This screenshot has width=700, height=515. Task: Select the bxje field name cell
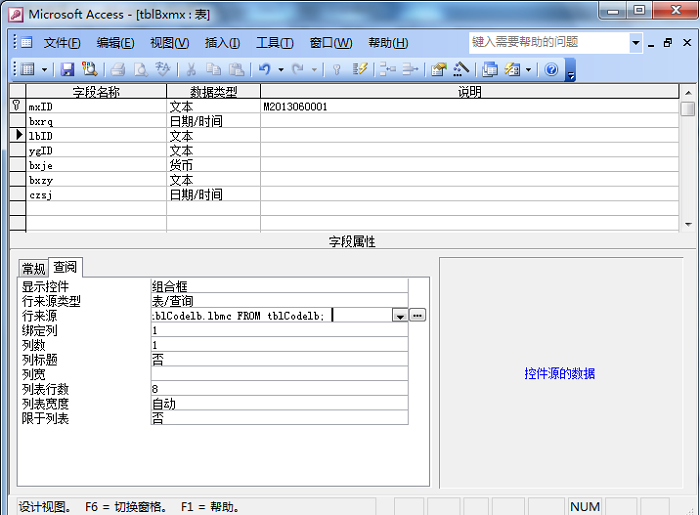(96, 164)
